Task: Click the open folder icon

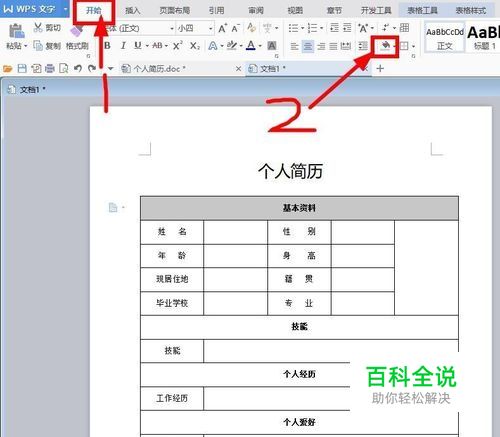Action: pyautogui.click(x=8, y=69)
